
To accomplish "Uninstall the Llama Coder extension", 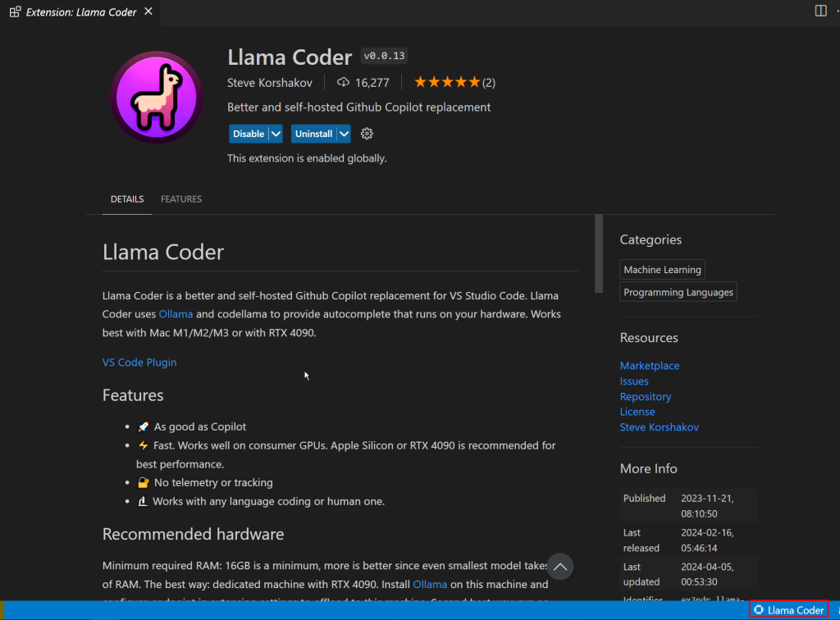I will [x=314, y=134].
